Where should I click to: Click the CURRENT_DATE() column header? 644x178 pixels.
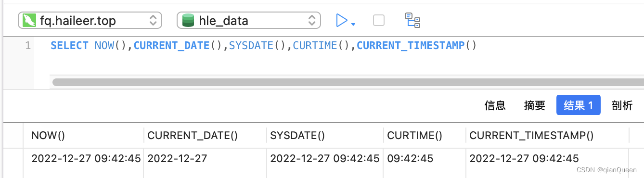pos(206,136)
